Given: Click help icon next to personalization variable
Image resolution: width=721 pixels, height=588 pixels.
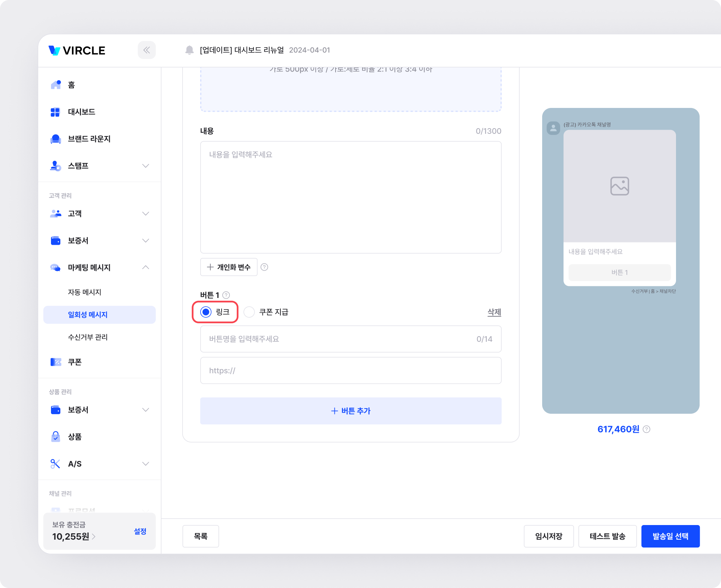Looking at the screenshot, I should (264, 267).
